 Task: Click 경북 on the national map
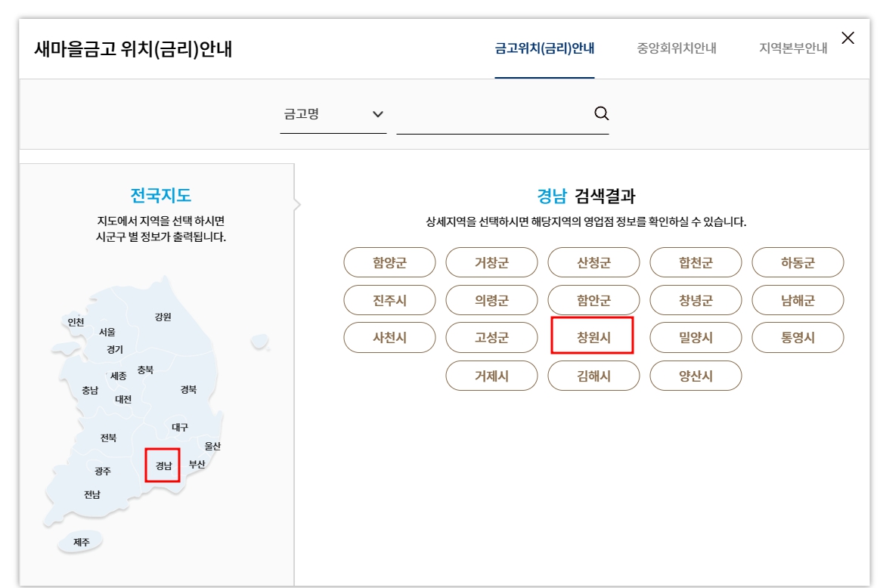pos(188,389)
